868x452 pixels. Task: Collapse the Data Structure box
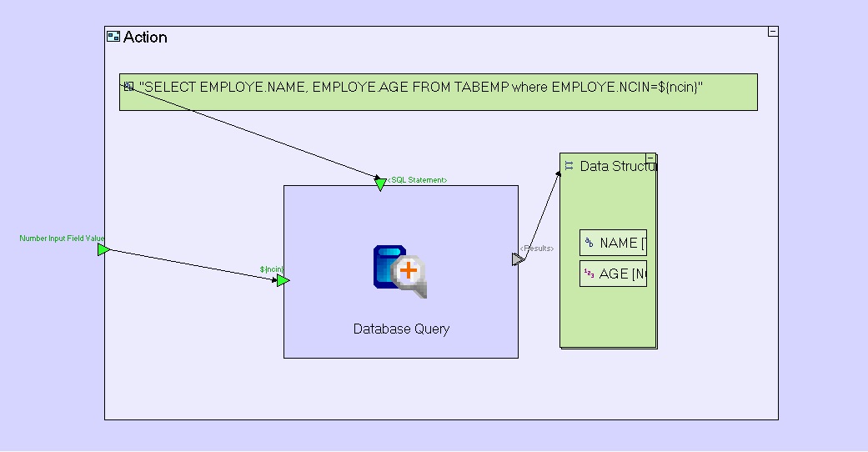pos(651,158)
